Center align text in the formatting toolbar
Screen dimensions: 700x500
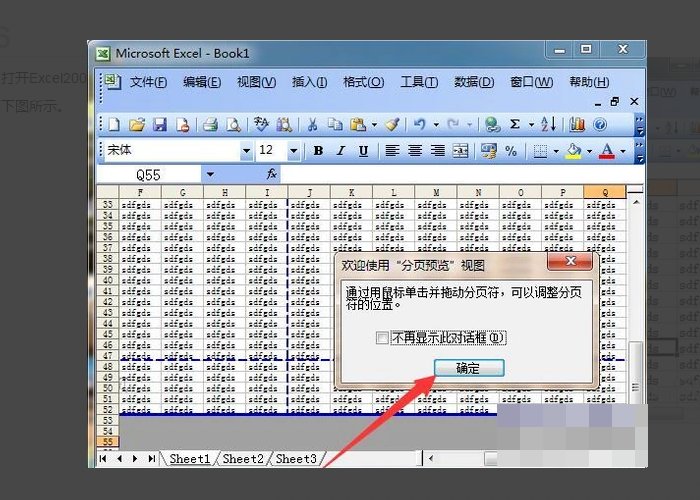pyautogui.click(x=415, y=151)
